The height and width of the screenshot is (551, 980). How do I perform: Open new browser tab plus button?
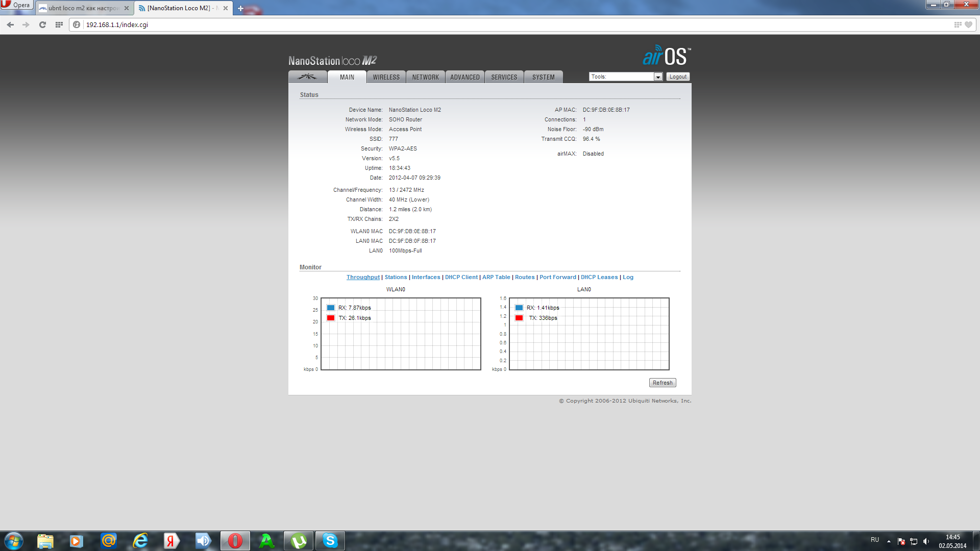coord(240,8)
